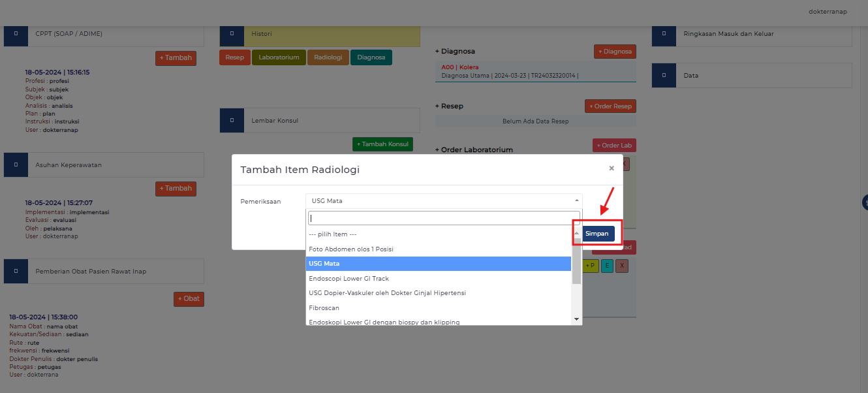Click the yellow +P button
Viewport: 868px width, 393px height.
591,266
